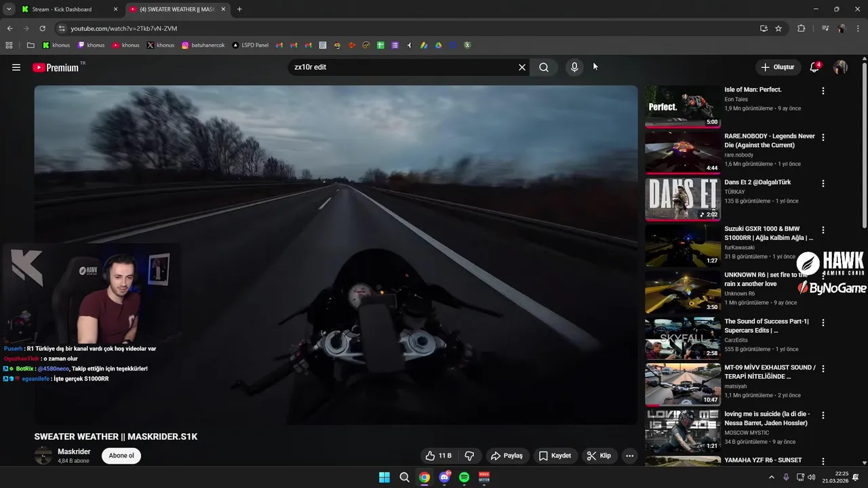The width and height of the screenshot is (868, 488).
Task: Open Maskrider channel avatar
Action: (x=43, y=455)
